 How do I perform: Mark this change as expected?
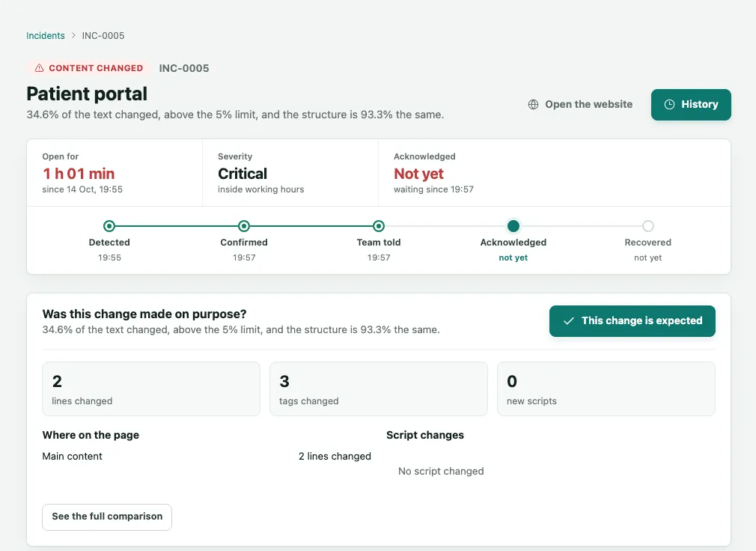point(632,321)
